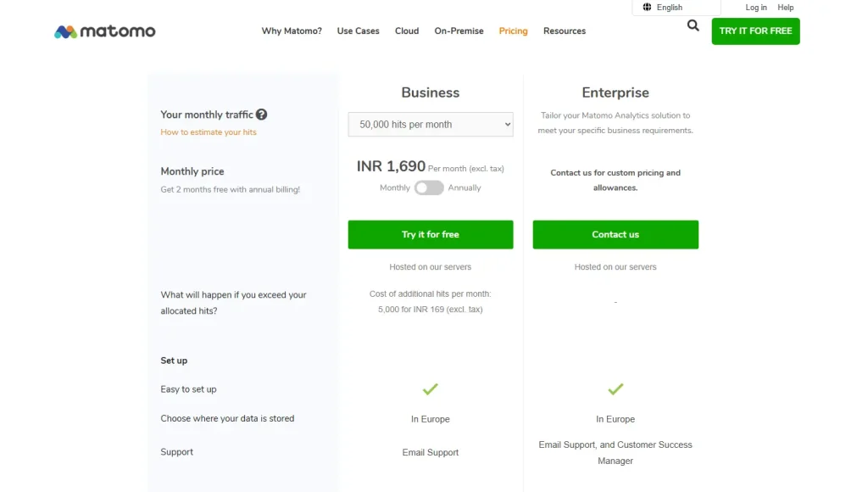Click the Try it for free Business button

pyautogui.click(x=430, y=234)
